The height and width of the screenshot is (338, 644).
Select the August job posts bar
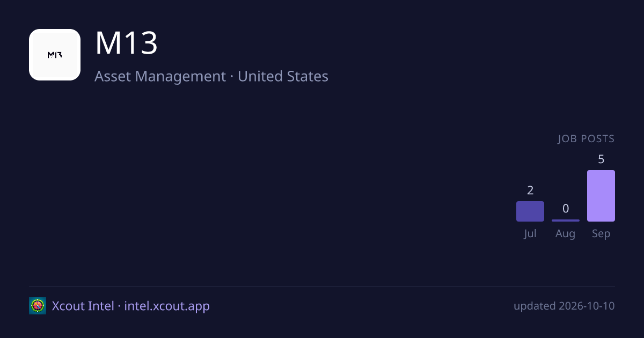tap(566, 221)
